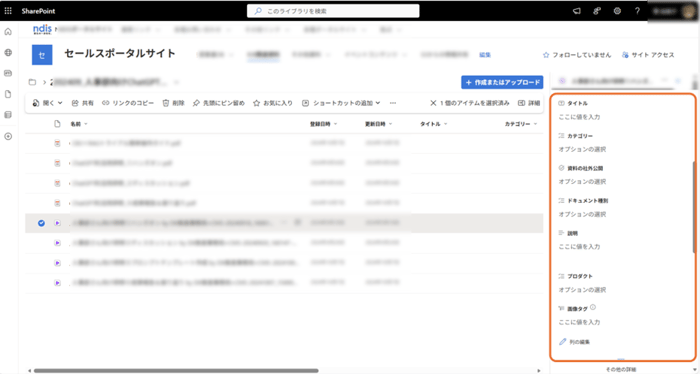Expand the ショートカットの追加 dropdown

tap(341, 103)
